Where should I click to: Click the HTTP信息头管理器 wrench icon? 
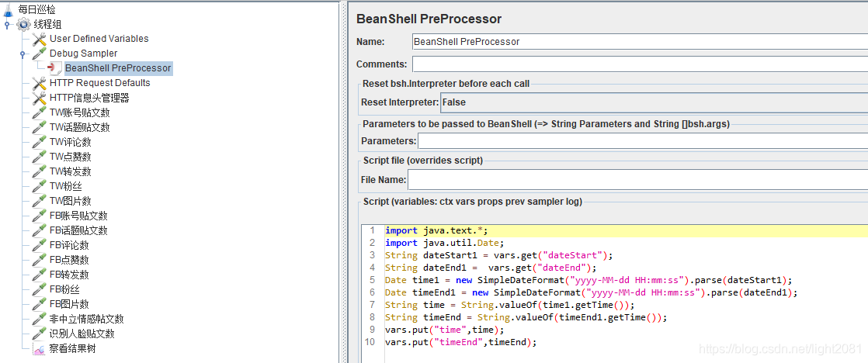[39, 98]
